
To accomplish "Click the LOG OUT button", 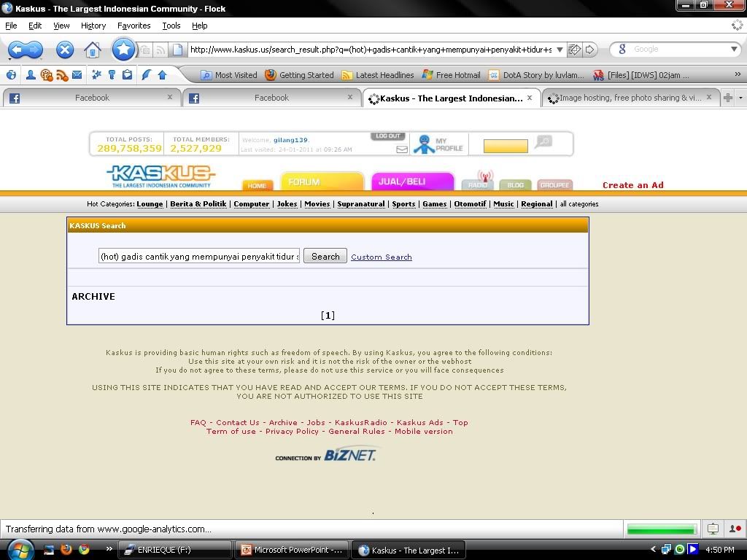I will point(388,136).
